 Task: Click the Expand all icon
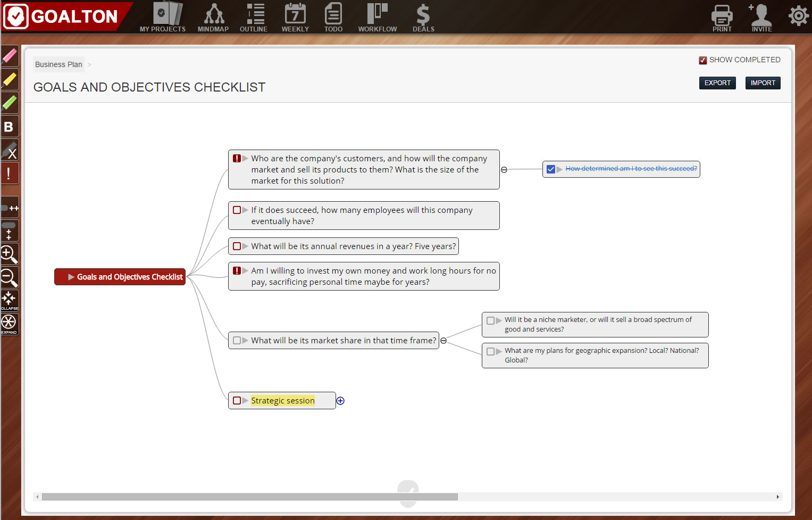10,324
